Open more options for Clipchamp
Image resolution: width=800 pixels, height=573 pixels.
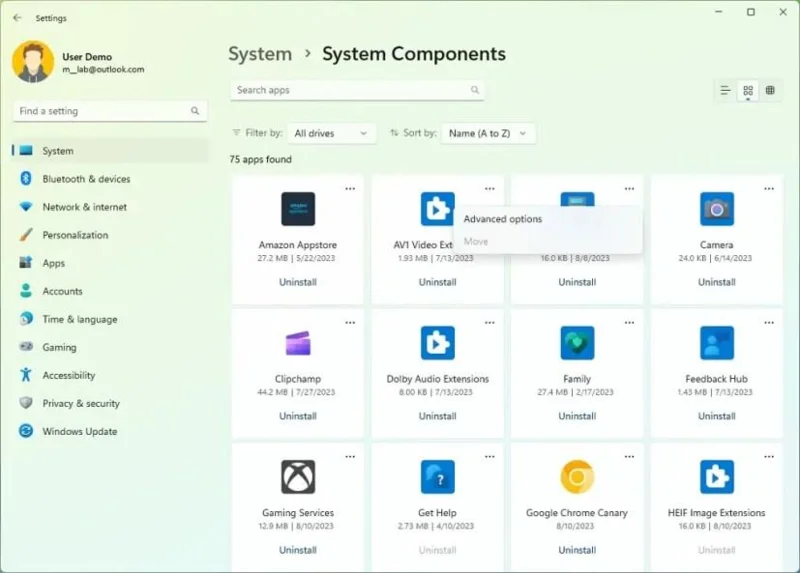350,323
